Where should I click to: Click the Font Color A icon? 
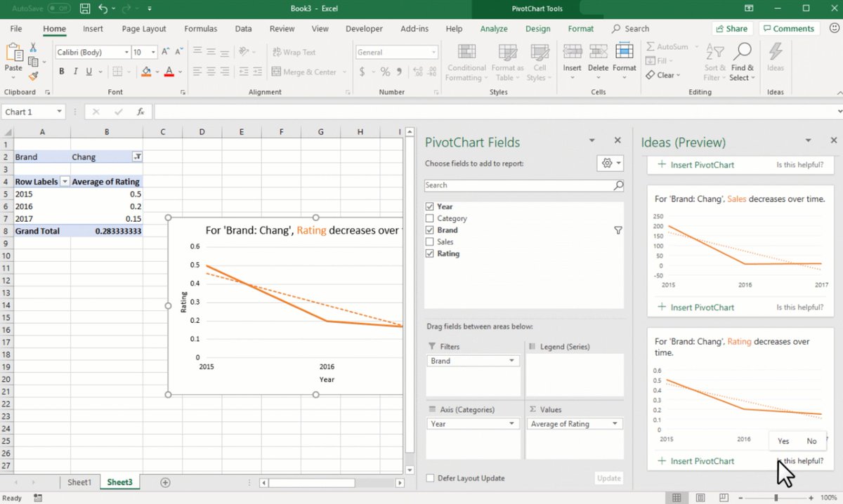click(x=169, y=72)
